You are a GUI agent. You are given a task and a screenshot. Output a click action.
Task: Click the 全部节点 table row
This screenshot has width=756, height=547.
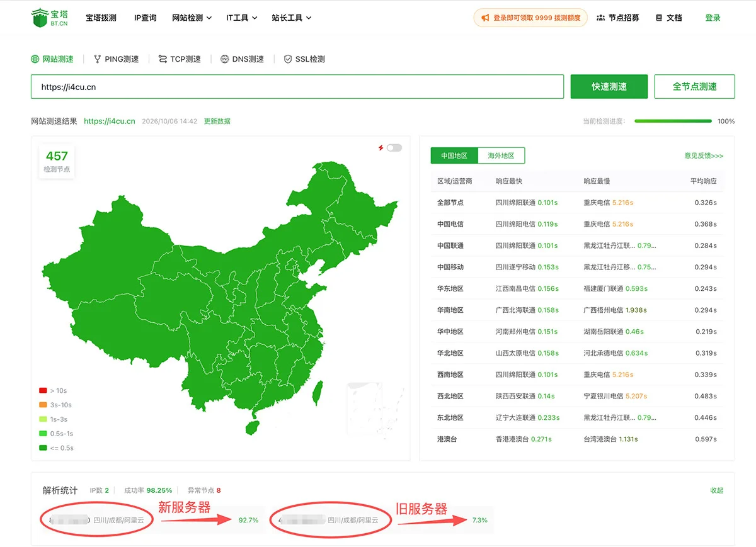[577, 203]
